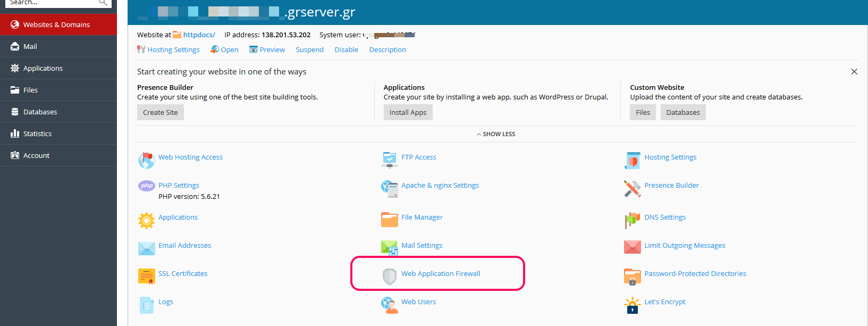868x326 pixels.
Task: Click the File Manager folder icon
Action: pos(390,220)
